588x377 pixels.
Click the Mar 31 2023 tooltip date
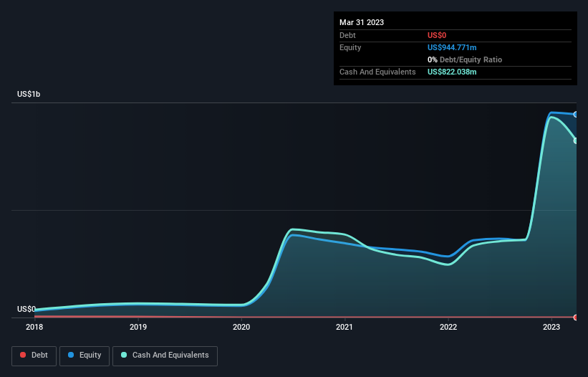point(362,22)
